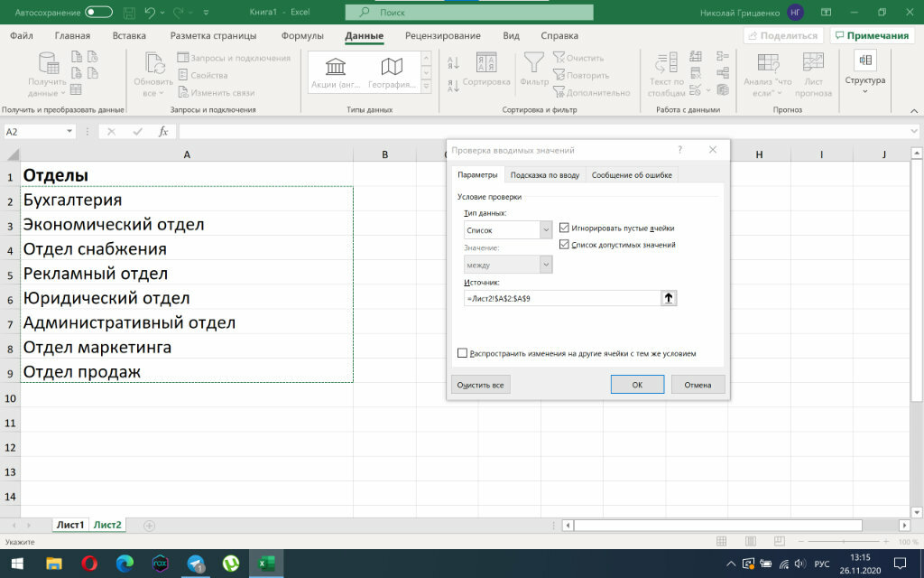Switch to the Вставка tab
Viewport: 924px width, 578px height.
(x=129, y=35)
